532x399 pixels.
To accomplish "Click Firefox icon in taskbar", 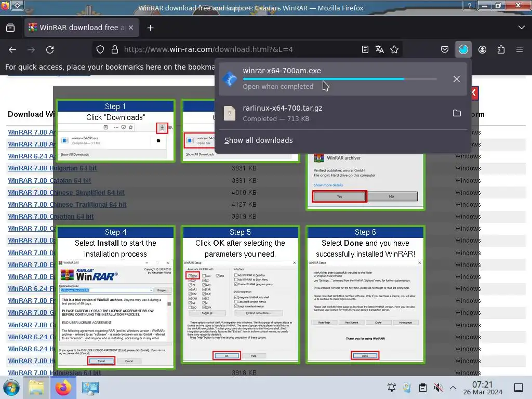I will pyautogui.click(x=63, y=388).
